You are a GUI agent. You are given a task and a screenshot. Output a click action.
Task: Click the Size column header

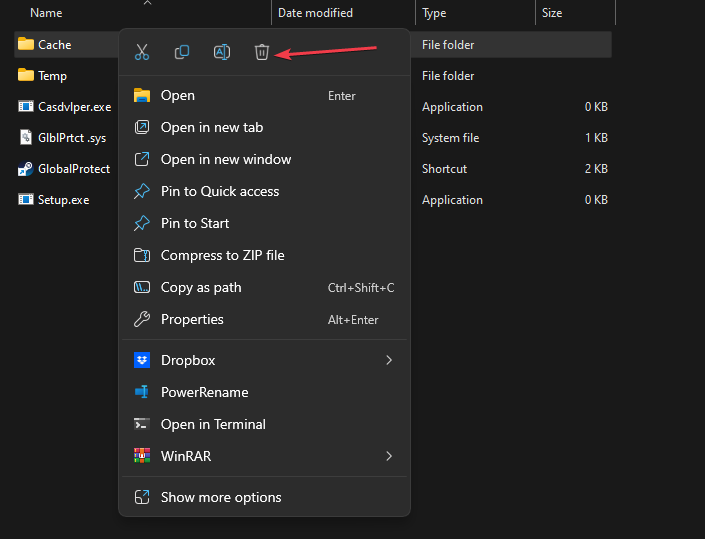pyautogui.click(x=551, y=13)
